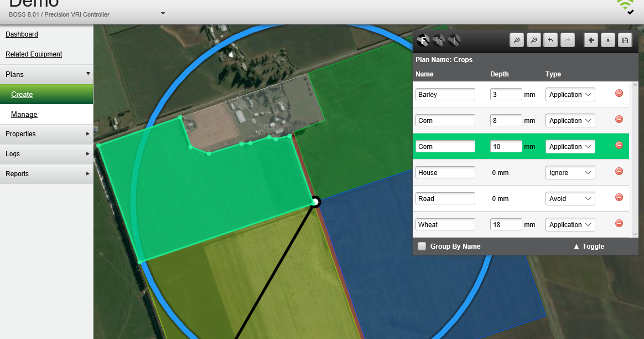
Task: Collapse the panel using the Toggle button
Action: pyautogui.click(x=589, y=246)
